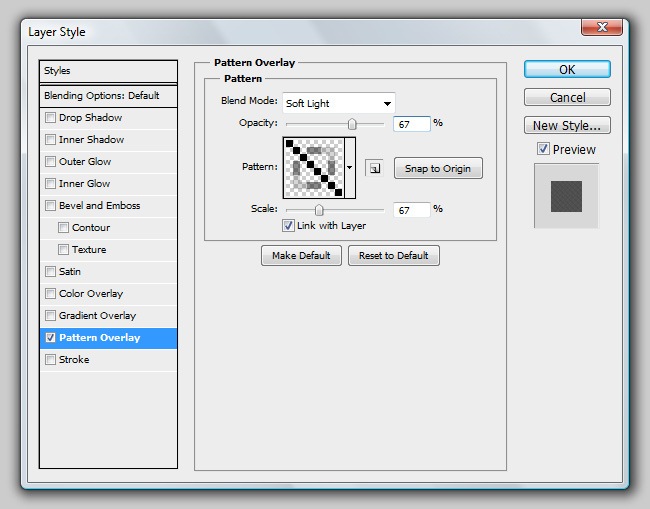Expand the pattern picker arrow

350,168
